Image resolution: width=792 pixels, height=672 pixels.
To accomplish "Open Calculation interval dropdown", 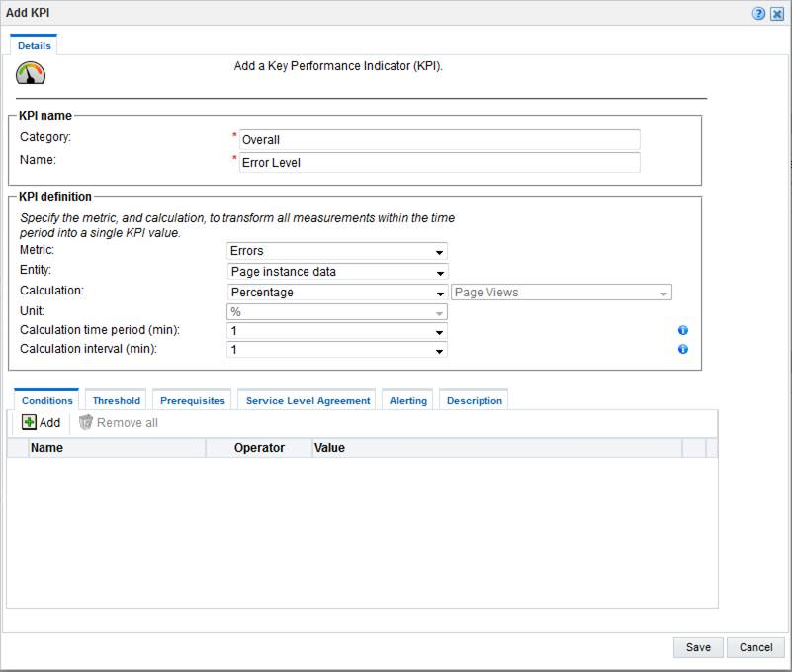I will [x=337, y=350].
